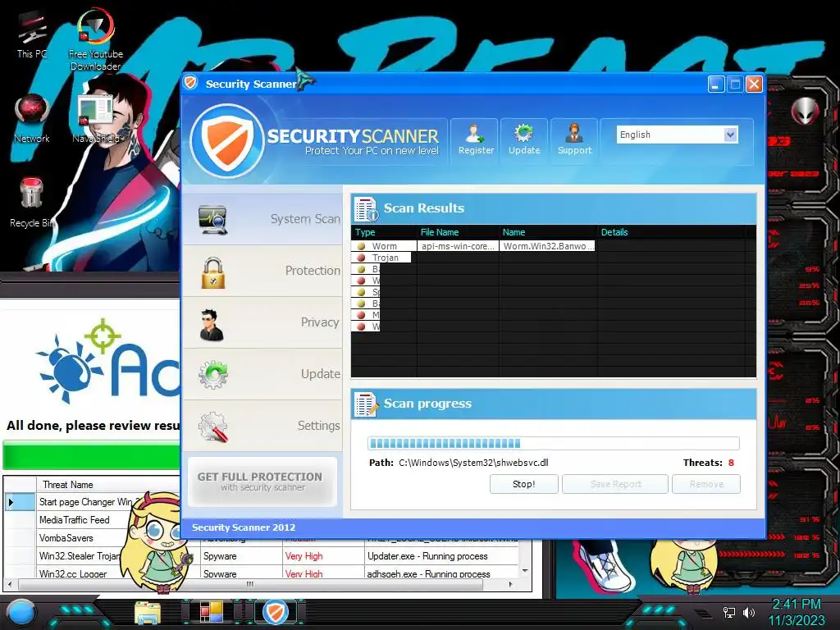Click the Save Report button
840x630 pixels.
coord(615,484)
